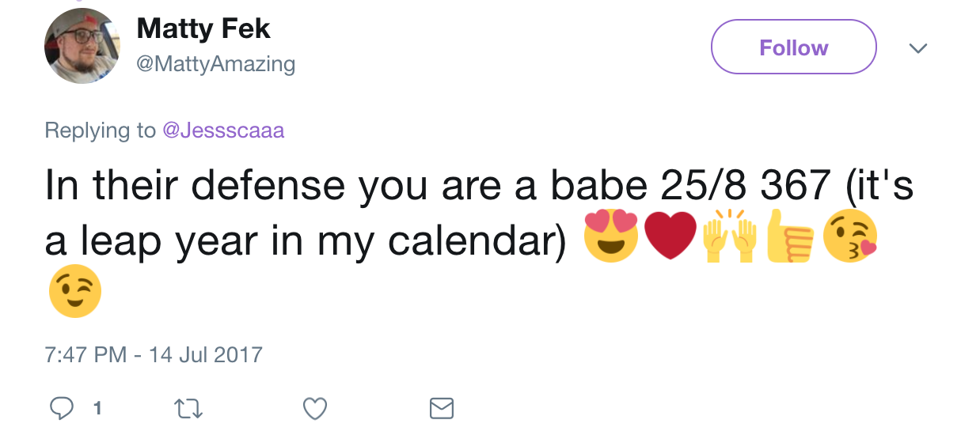Click the reply speech bubble icon
Screen dimensions: 980x435
pos(62,408)
